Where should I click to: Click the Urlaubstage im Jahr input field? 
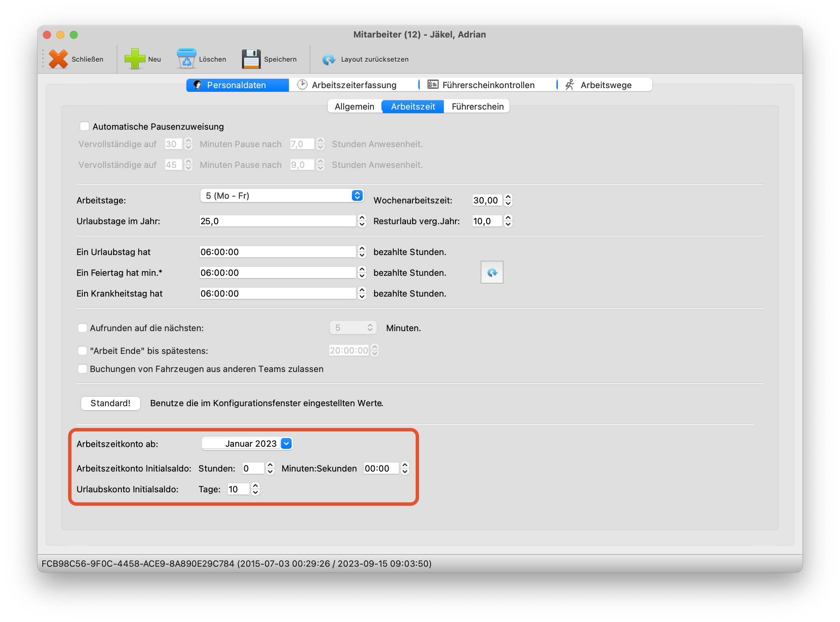tap(277, 222)
